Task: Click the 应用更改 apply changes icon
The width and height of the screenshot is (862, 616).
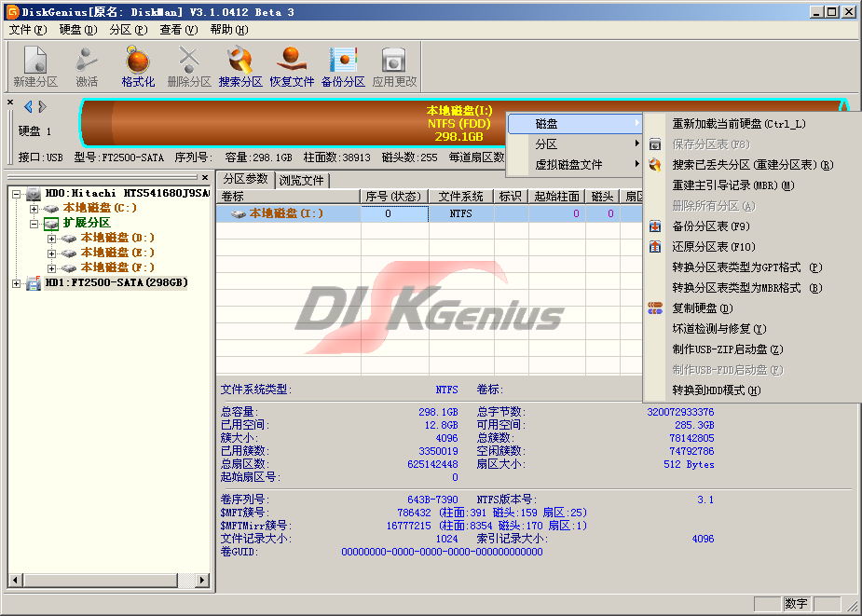Action: (394, 66)
